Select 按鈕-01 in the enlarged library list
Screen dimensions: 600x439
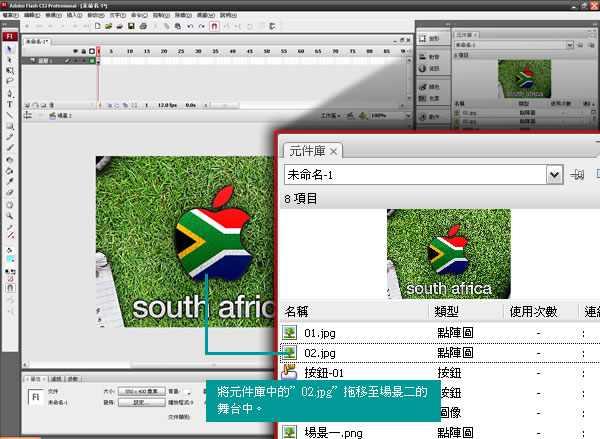[440, 373]
